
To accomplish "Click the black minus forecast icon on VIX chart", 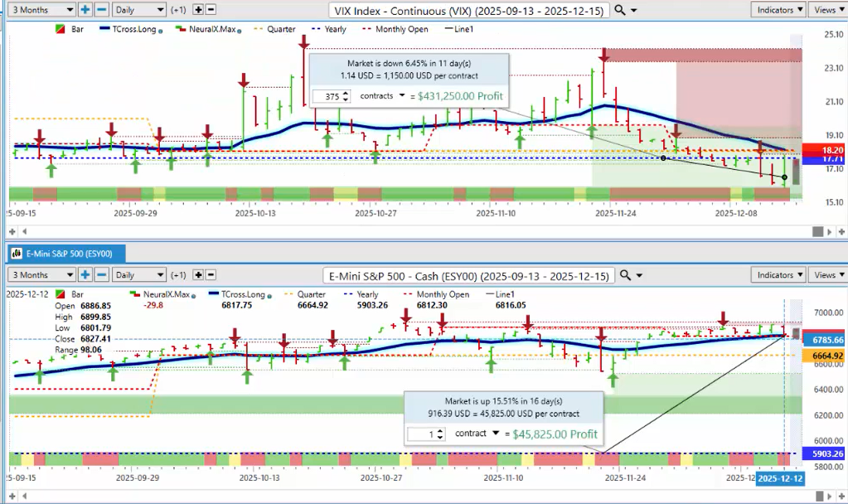I will click(x=211, y=10).
